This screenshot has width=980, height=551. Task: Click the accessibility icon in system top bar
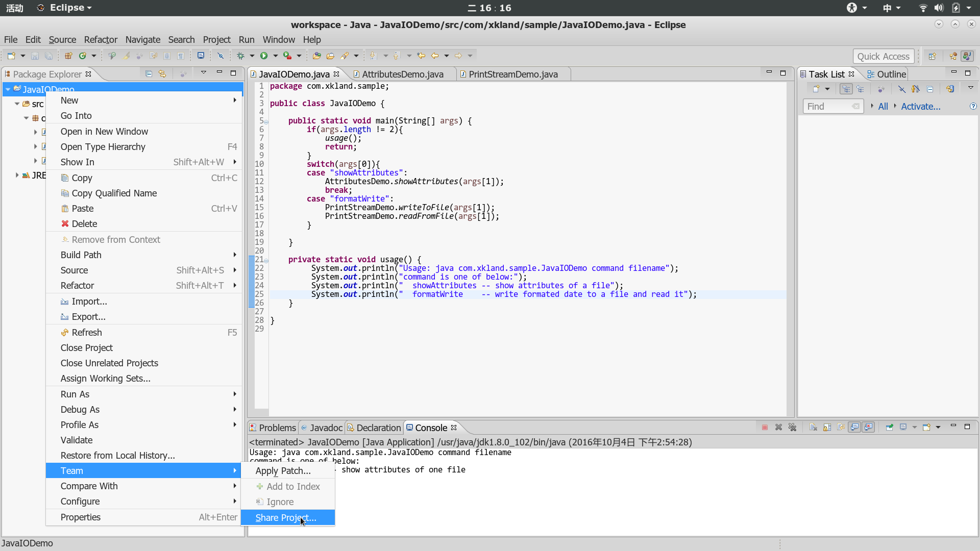[x=852, y=8]
